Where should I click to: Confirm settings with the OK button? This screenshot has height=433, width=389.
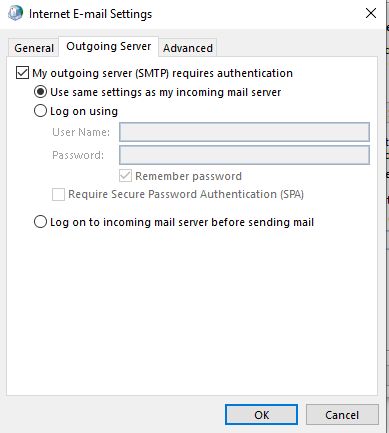pos(261,415)
